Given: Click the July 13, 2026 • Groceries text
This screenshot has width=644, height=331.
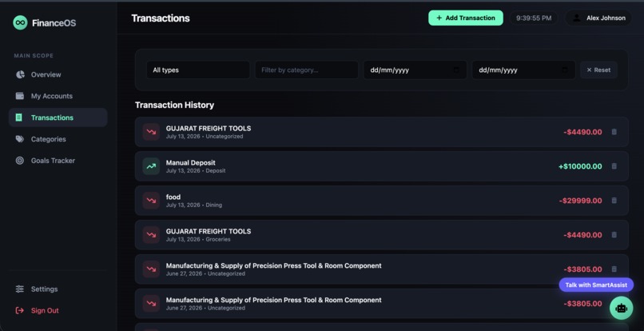Looking at the screenshot, I should coord(198,239).
